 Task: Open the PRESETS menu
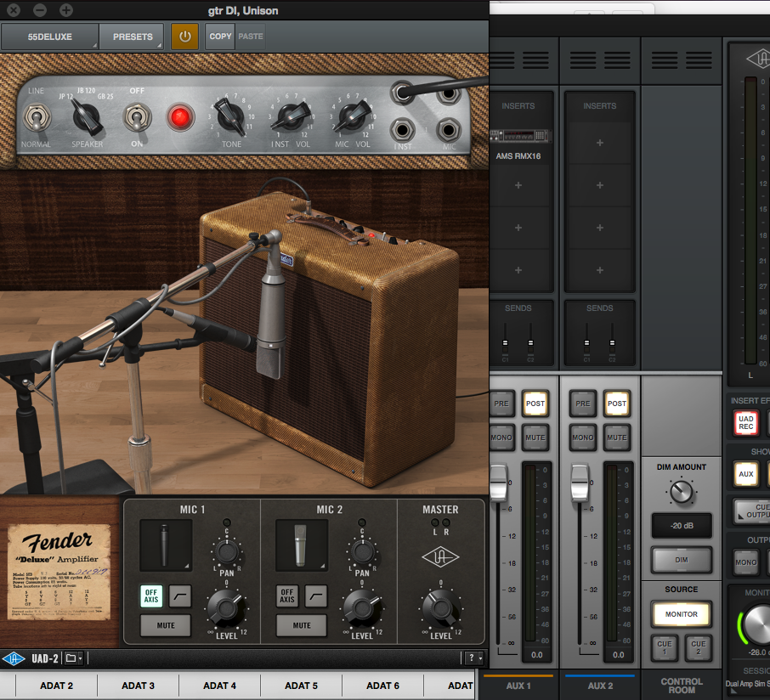tap(132, 37)
